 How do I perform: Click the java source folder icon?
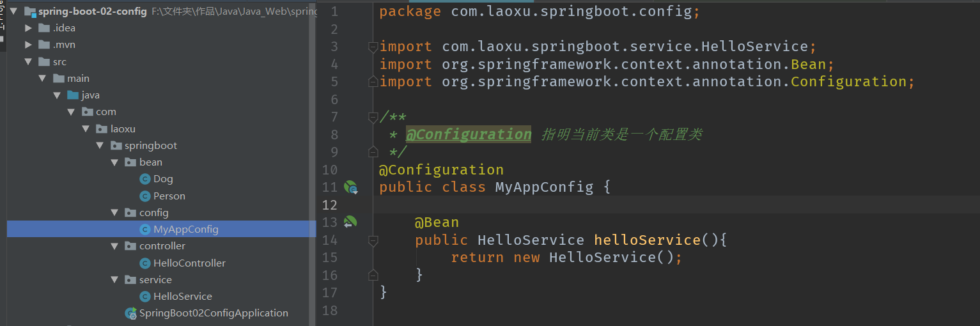pos(73,95)
